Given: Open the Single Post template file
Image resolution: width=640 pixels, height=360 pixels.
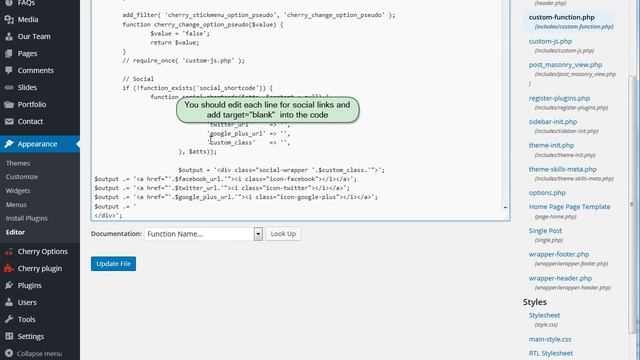Looking at the screenshot, I should point(545,231).
